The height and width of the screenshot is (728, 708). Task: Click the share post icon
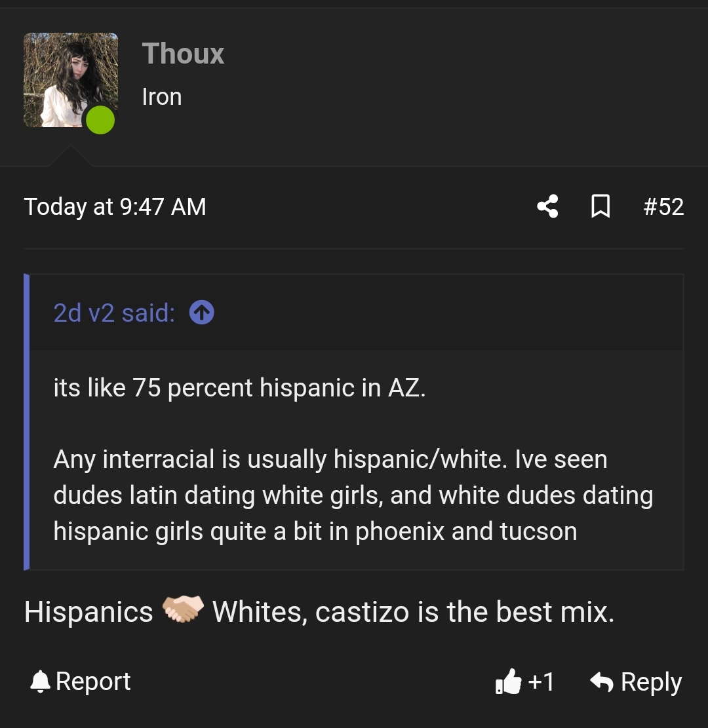pos(547,206)
